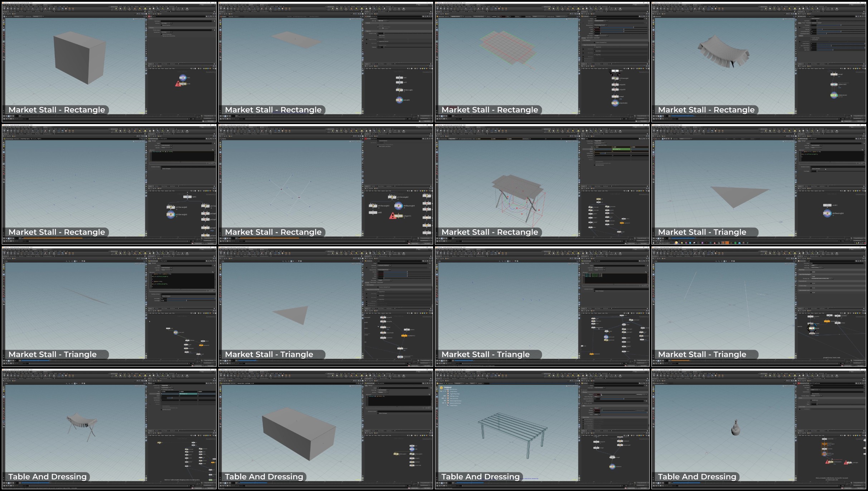
Task: Open the slatted table Dressing frame
Action: click(542, 429)
